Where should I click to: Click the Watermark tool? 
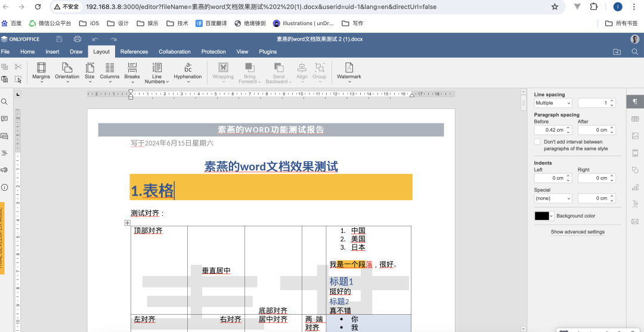click(x=349, y=73)
